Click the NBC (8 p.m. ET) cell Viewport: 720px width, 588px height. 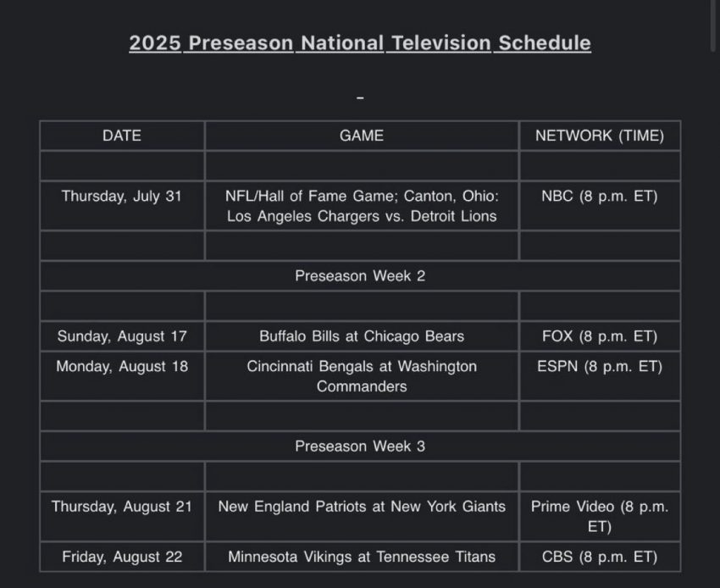[x=600, y=197]
